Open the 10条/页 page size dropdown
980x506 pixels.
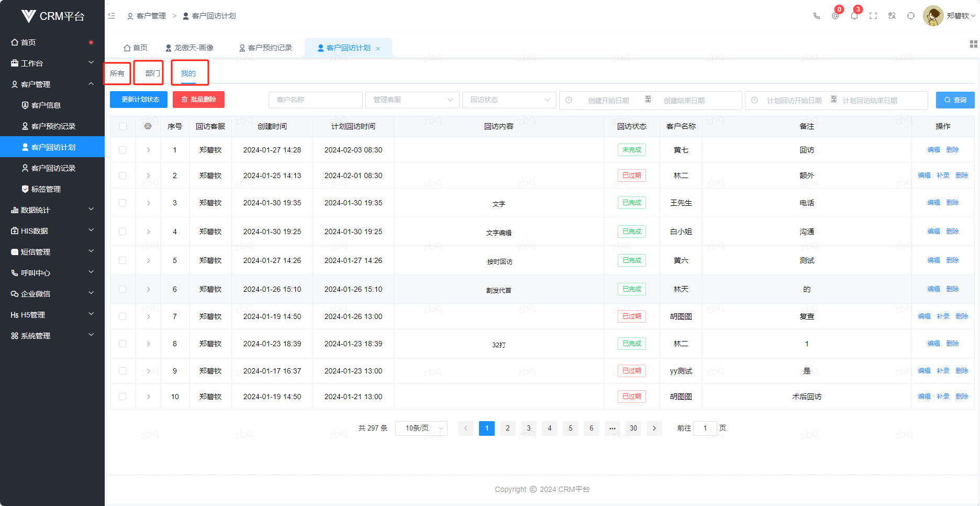click(421, 428)
